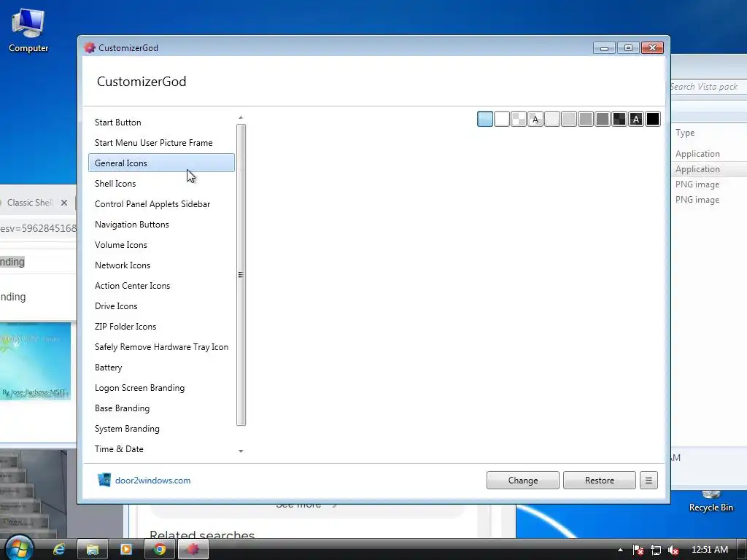Close the Classic Shell browser tab
This screenshot has height=560, width=747.
(x=64, y=203)
